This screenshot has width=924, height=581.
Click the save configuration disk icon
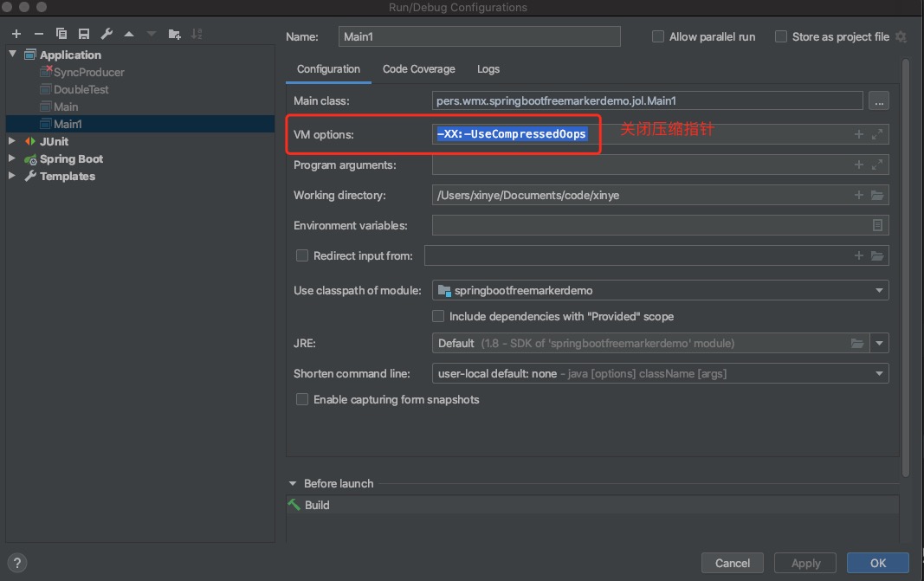84,34
